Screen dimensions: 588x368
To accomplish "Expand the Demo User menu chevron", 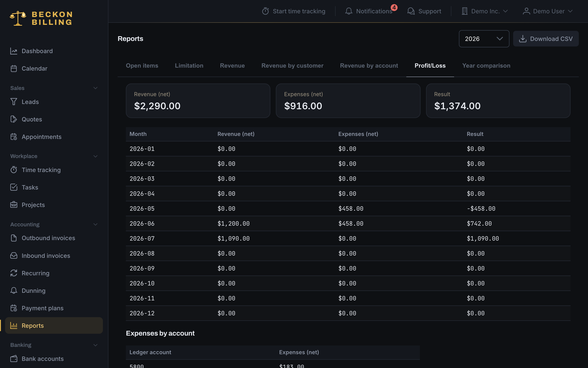I will (570, 11).
